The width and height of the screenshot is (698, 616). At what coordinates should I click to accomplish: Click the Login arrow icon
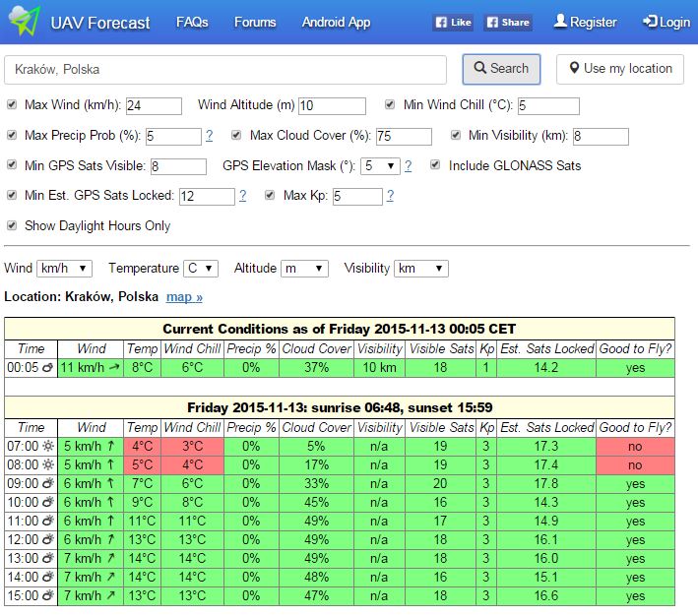650,22
